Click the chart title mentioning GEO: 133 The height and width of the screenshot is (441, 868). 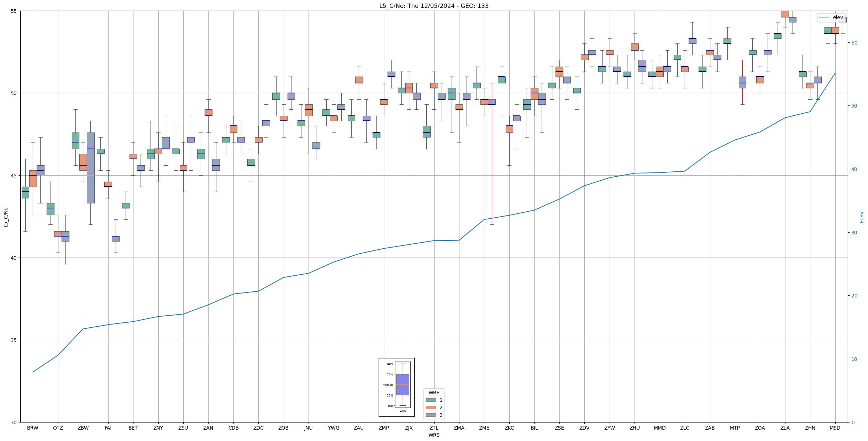click(434, 6)
